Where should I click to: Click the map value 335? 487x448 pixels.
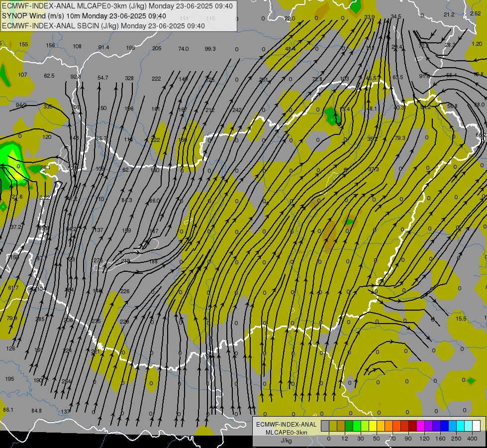(48, 107)
